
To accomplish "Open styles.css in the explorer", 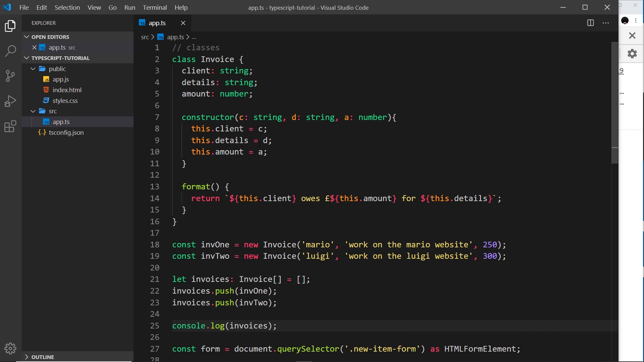I will (65, 101).
